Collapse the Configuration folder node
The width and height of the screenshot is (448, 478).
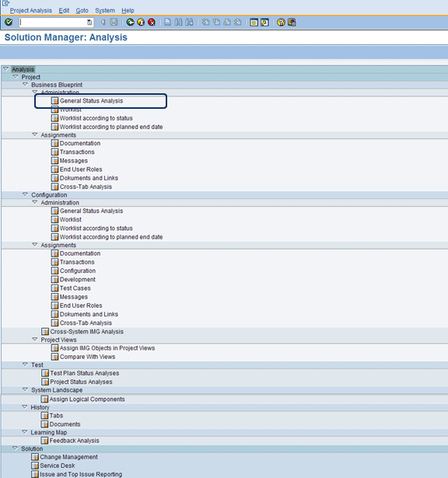point(26,194)
